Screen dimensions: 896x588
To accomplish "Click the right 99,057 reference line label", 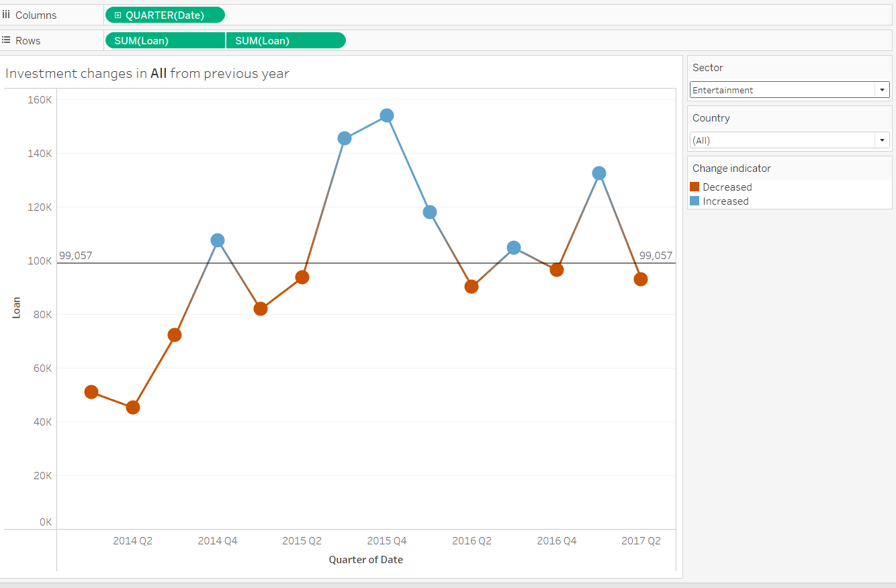I will click(656, 256).
